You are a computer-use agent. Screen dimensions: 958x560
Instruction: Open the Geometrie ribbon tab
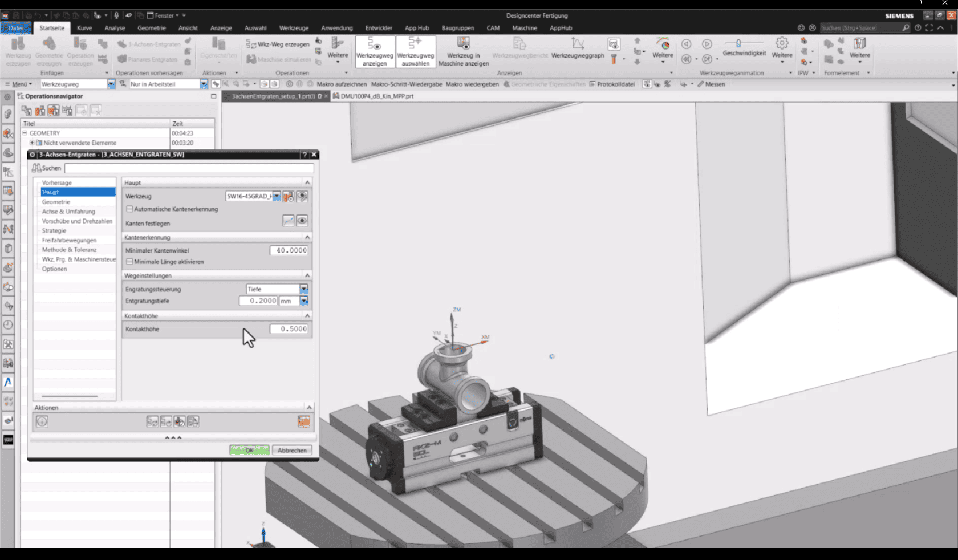(x=151, y=28)
